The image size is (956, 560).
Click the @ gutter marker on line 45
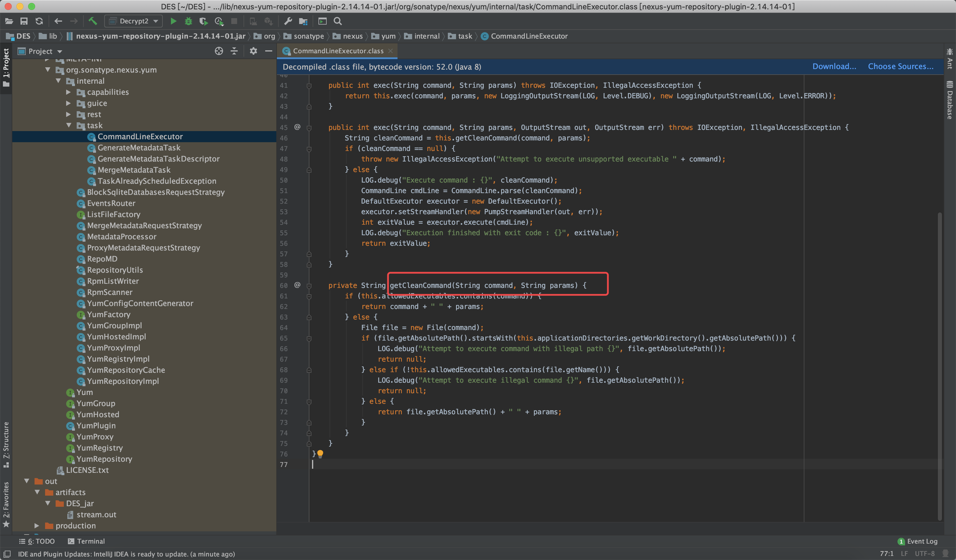tap(297, 127)
